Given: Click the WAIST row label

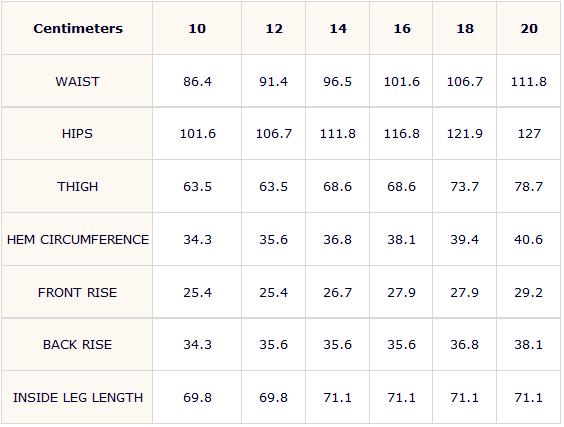Looking at the screenshot, I should coord(77,81).
